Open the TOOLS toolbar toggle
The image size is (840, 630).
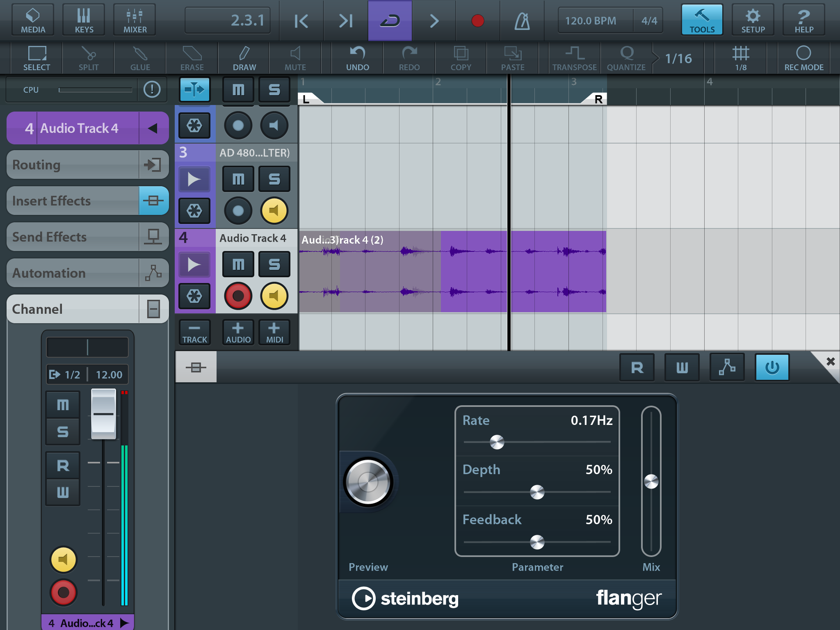click(702, 20)
